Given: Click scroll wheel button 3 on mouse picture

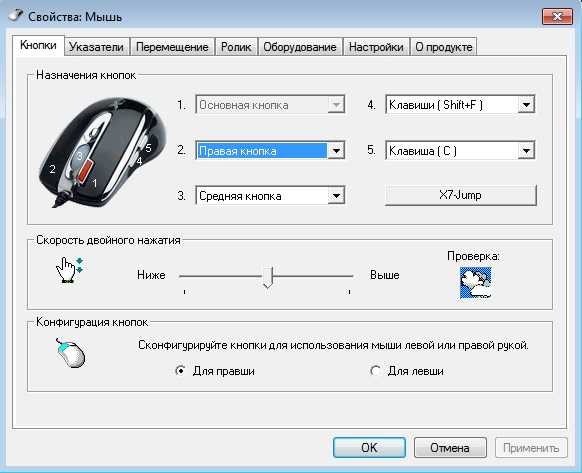Looking at the screenshot, I should pos(81,156).
